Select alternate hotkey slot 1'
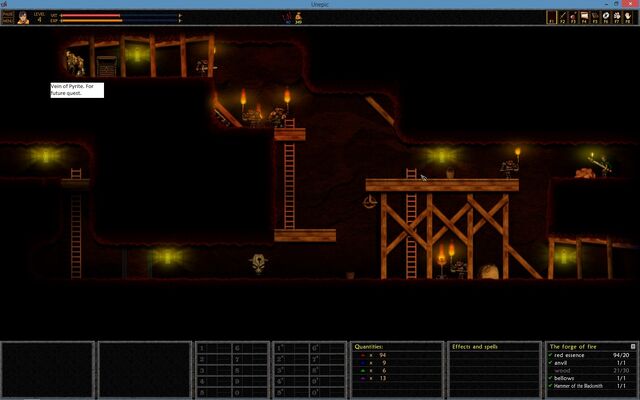 (x=291, y=348)
